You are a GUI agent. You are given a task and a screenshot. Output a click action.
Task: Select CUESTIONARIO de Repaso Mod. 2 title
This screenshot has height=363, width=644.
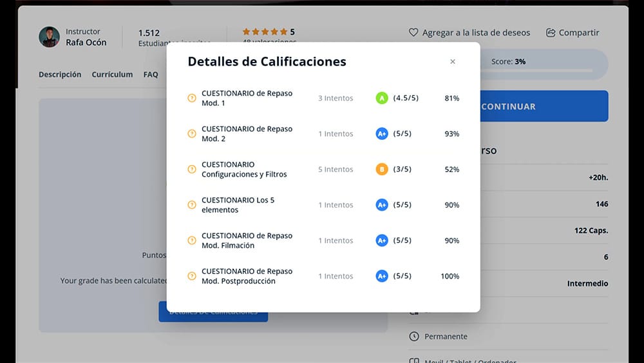click(247, 133)
